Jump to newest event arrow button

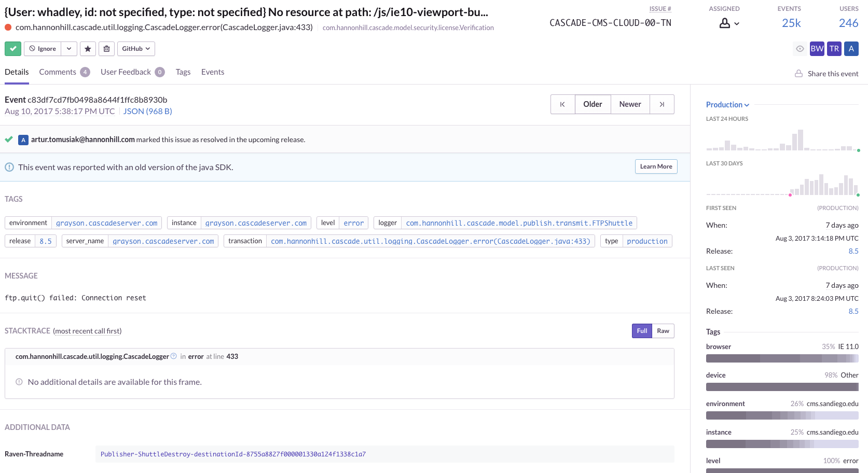click(662, 104)
